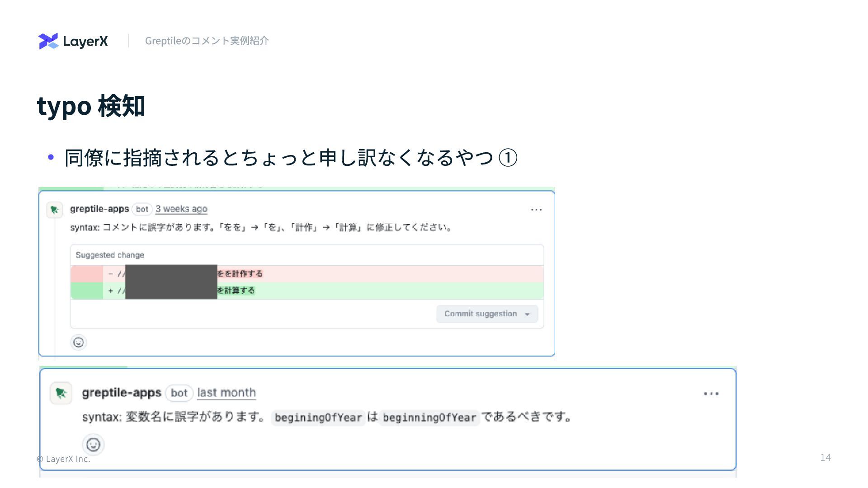Screen dimensions: 868x488
Task: Click the bot badge beside 'last month'
Action: point(179,393)
